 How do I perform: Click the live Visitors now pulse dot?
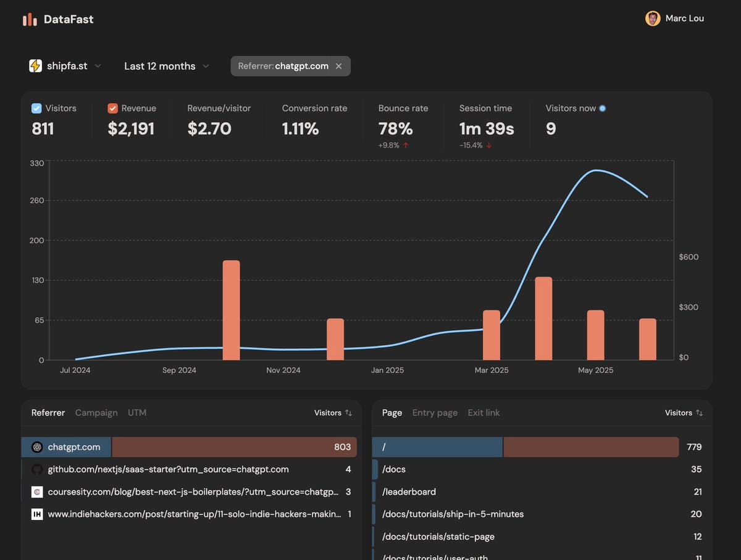click(x=603, y=108)
